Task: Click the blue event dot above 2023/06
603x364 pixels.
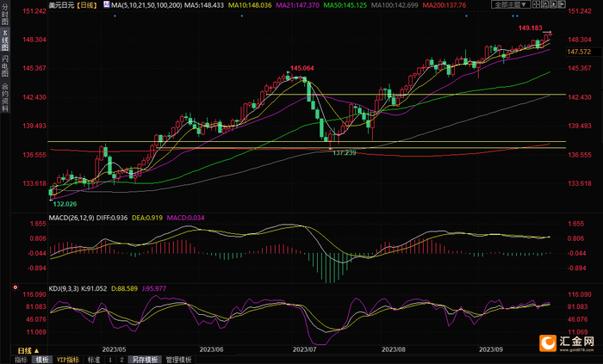Action: [242, 16]
